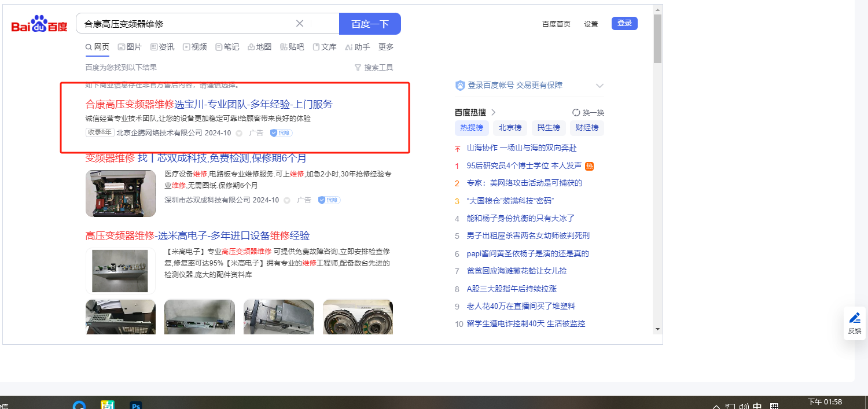Click the Baidu paw logo
868x409 pixels.
coord(39,24)
